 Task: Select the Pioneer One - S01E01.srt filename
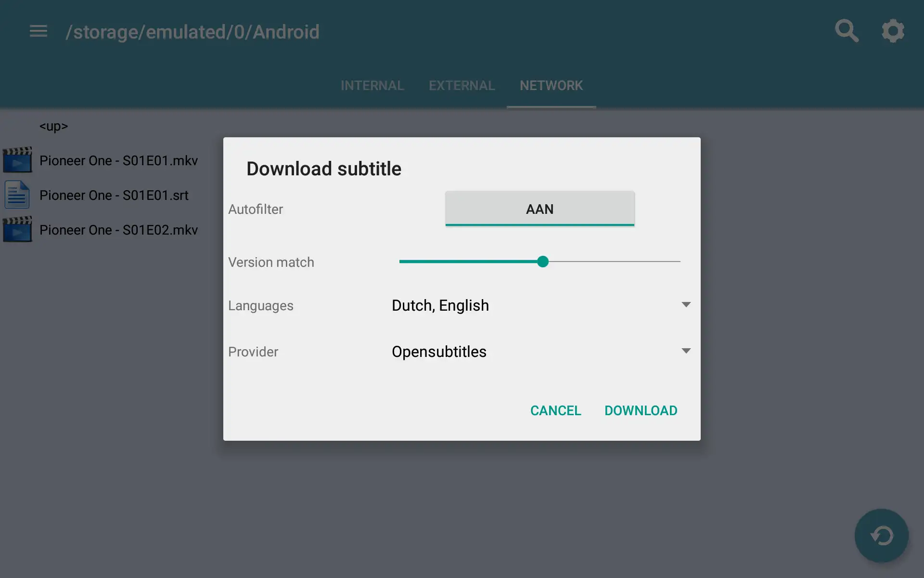114,195
